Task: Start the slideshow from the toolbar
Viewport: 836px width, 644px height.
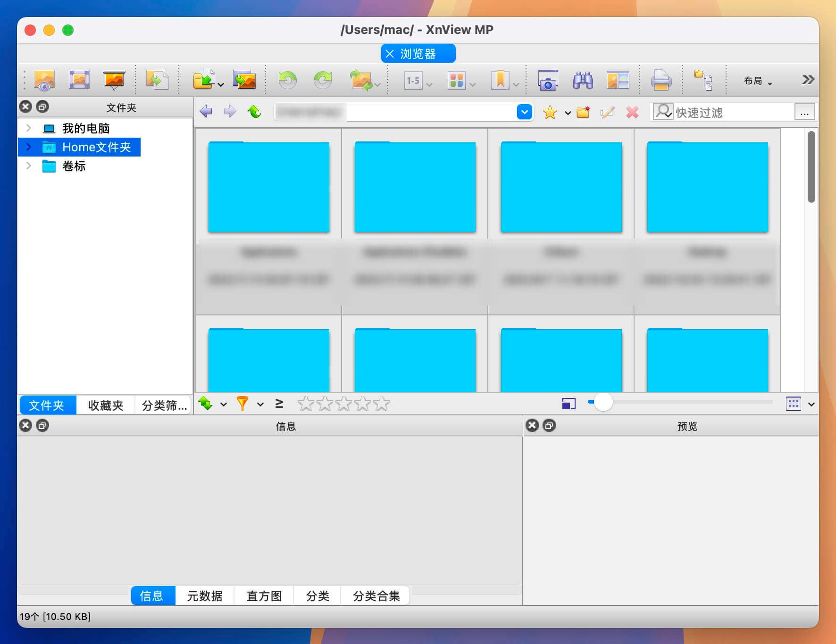Action: click(114, 79)
